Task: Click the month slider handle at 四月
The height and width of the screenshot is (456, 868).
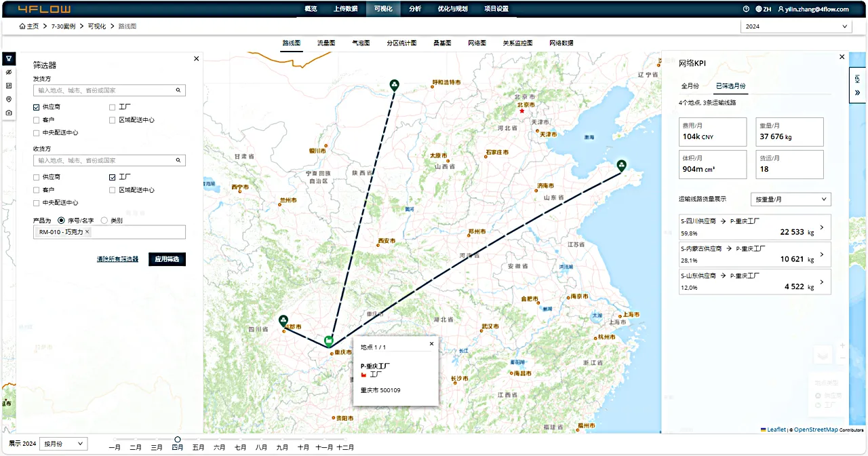Action: pos(178,440)
